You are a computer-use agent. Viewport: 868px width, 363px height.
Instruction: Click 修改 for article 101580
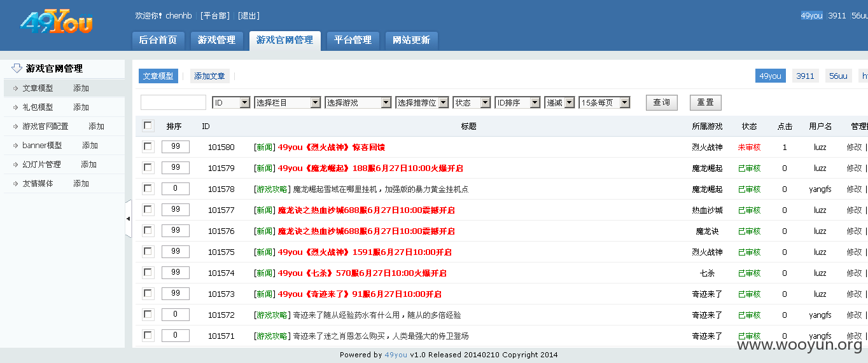(x=854, y=147)
